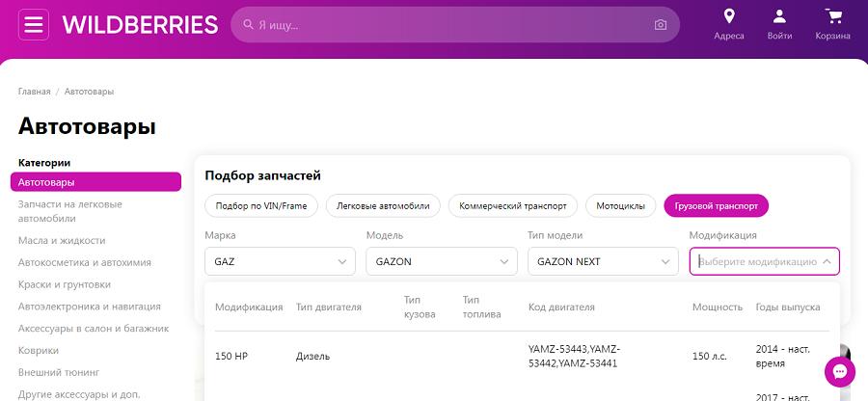Collapse Модификация dropdown with up chevron
This screenshot has width=868, height=401.
(827, 261)
